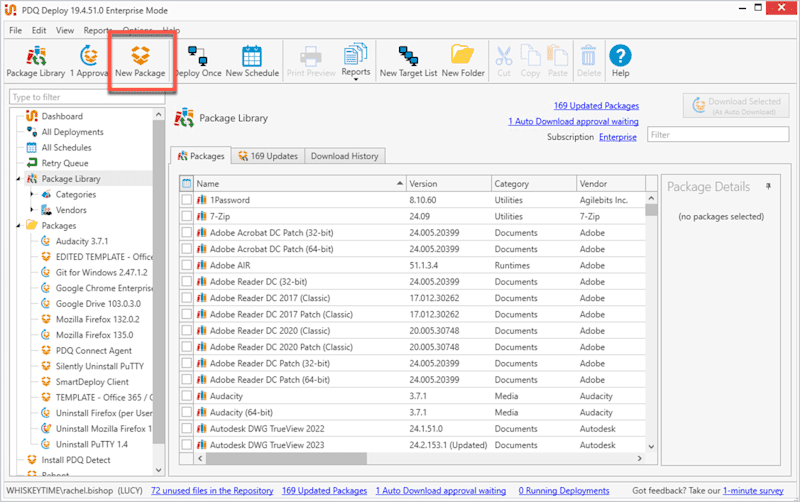
Task: Check Adobe Acrobat DC Patch (32-bit) checkbox
Action: coord(187,233)
